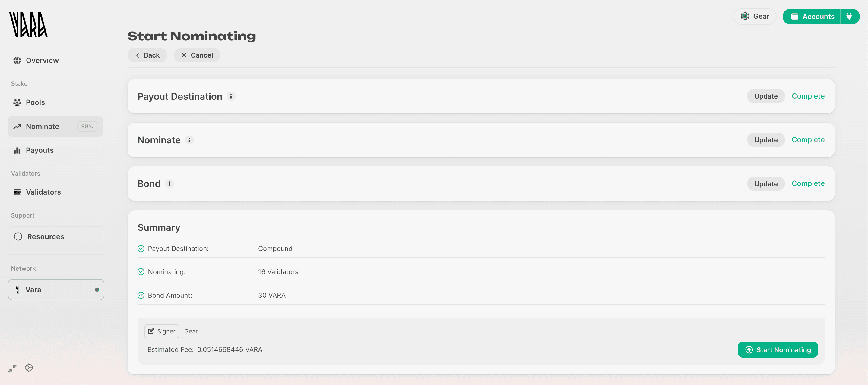Show the Nominate section info tooltip
Image resolution: width=868 pixels, height=385 pixels.
tap(189, 140)
